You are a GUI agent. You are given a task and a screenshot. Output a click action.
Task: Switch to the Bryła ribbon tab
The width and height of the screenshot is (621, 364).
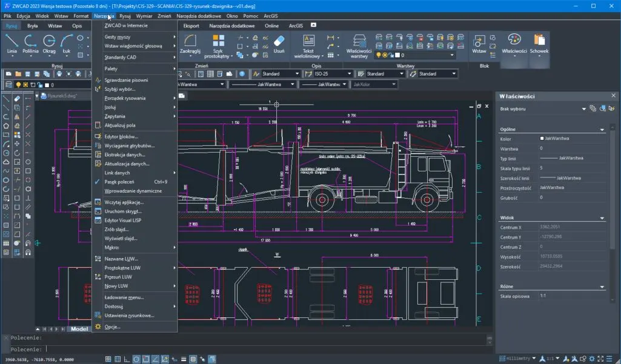tap(33, 26)
